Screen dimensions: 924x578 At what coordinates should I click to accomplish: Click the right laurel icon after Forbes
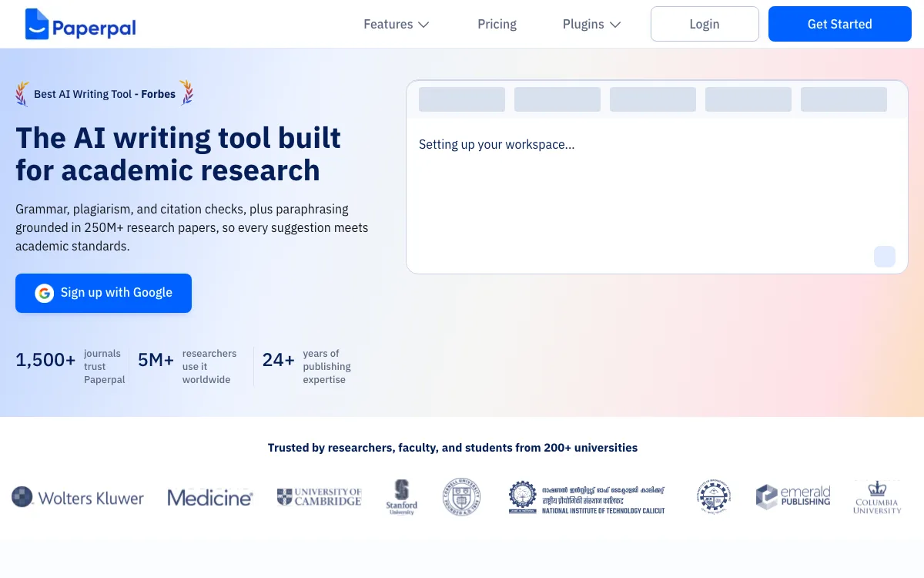click(x=186, y=92)
